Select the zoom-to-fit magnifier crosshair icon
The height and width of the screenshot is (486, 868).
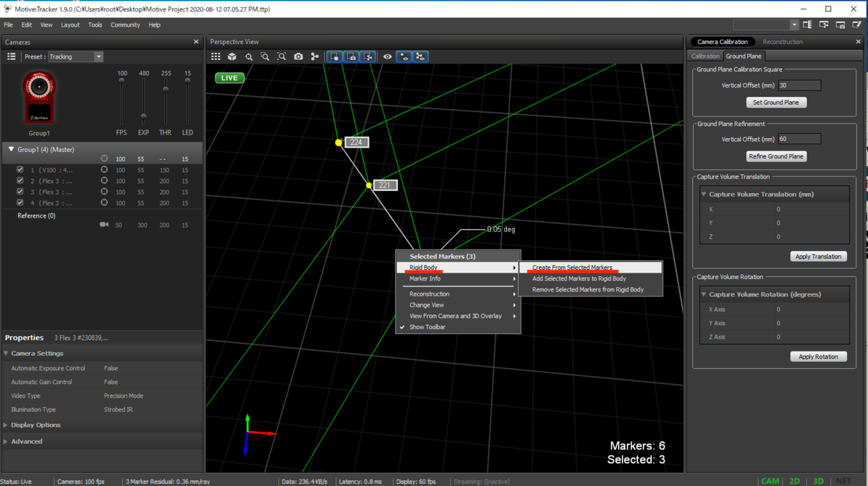coord(249,56)
